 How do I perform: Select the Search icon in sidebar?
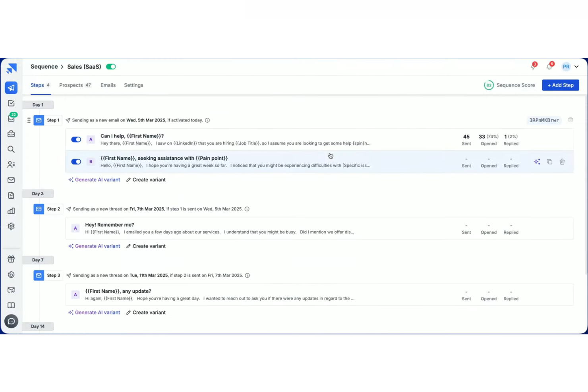coord(11,149)
